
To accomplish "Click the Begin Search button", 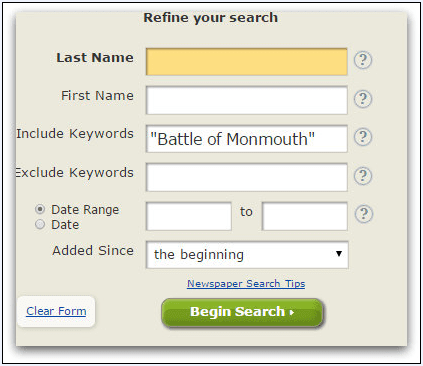I will [243, 313].
